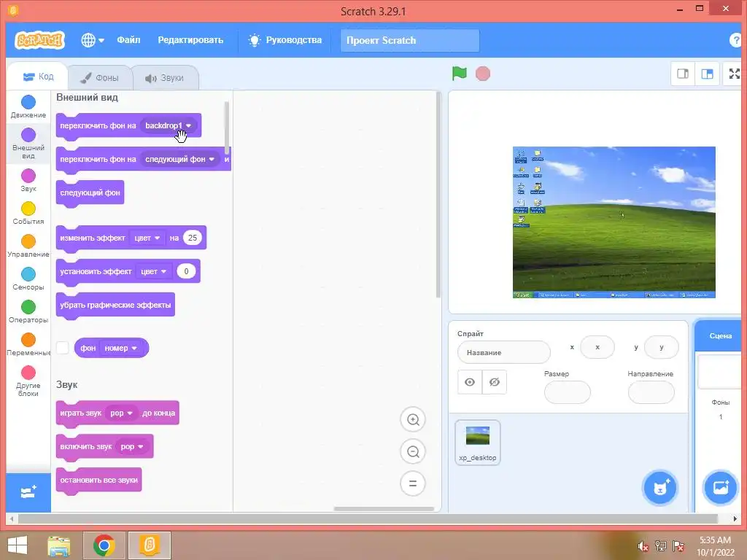747x560 pixels.
Task: Open the следующий фон dropdown
Action: [179, 159]
